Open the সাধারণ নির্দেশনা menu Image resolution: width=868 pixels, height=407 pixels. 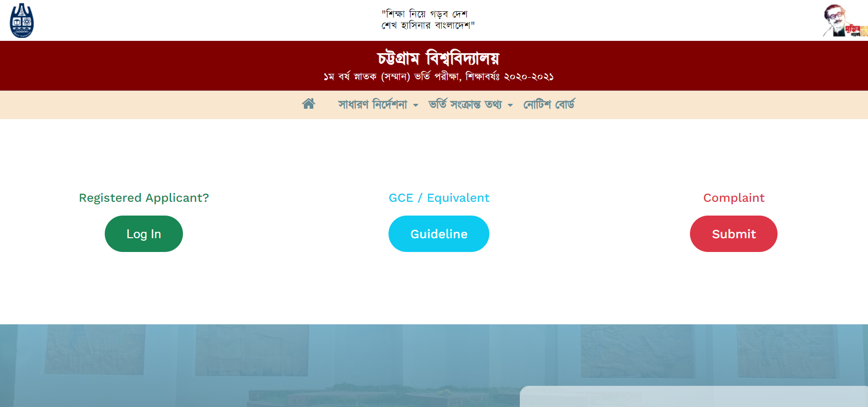[x=373, y=104]
